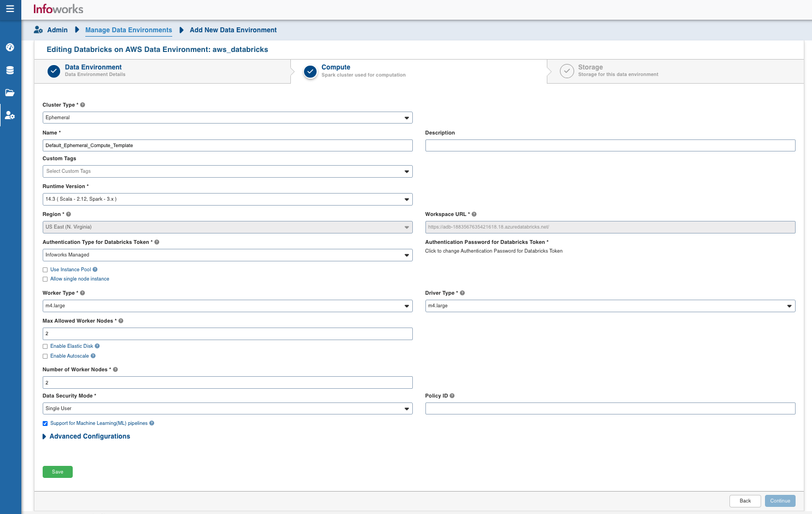Uncheck Support for Machine Learning pipelines

pyautogui.click(x=45, y=423)
